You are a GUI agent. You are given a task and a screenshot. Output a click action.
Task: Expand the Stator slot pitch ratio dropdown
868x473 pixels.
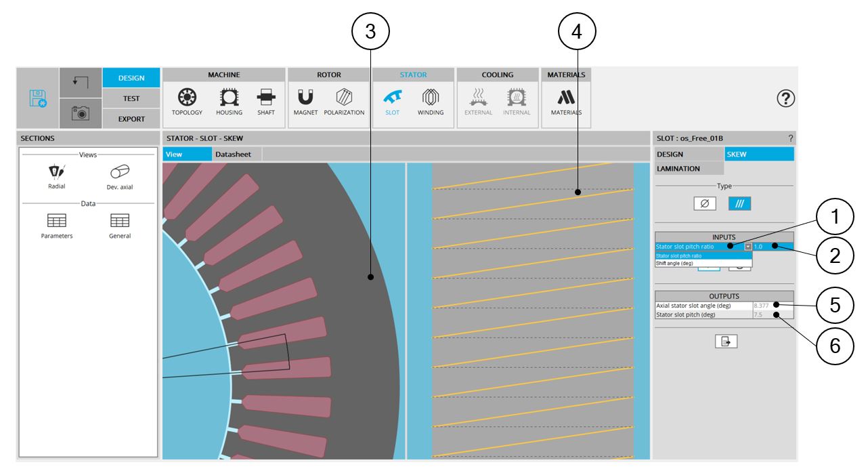click(748, 247)
